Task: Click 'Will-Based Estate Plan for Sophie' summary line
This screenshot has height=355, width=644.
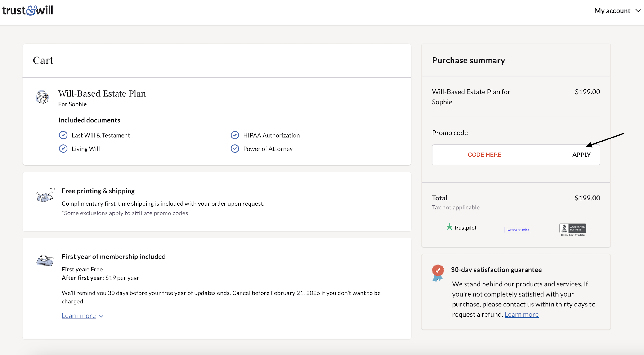Action: (x=471, y=97)
